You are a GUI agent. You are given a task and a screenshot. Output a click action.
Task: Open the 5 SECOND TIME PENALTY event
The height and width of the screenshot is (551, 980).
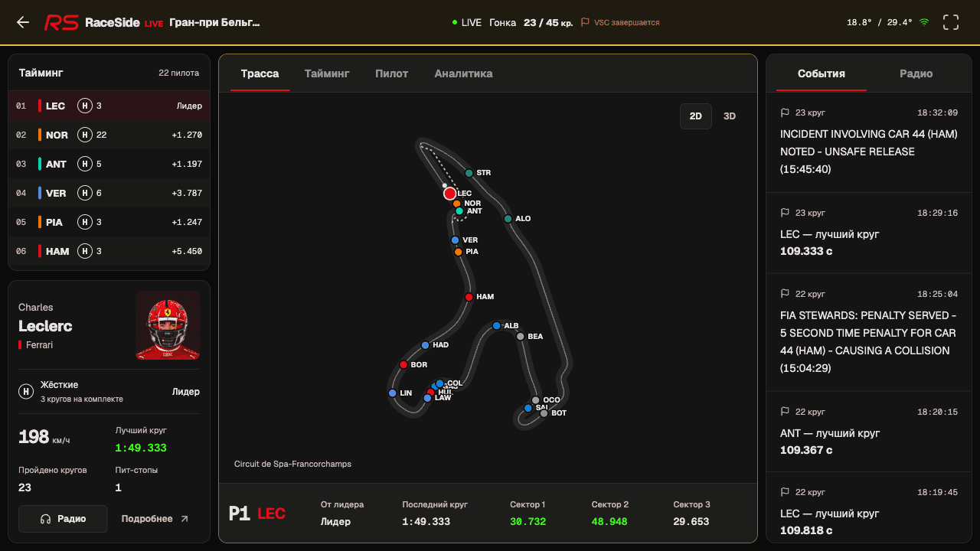(x=869, y=333)
